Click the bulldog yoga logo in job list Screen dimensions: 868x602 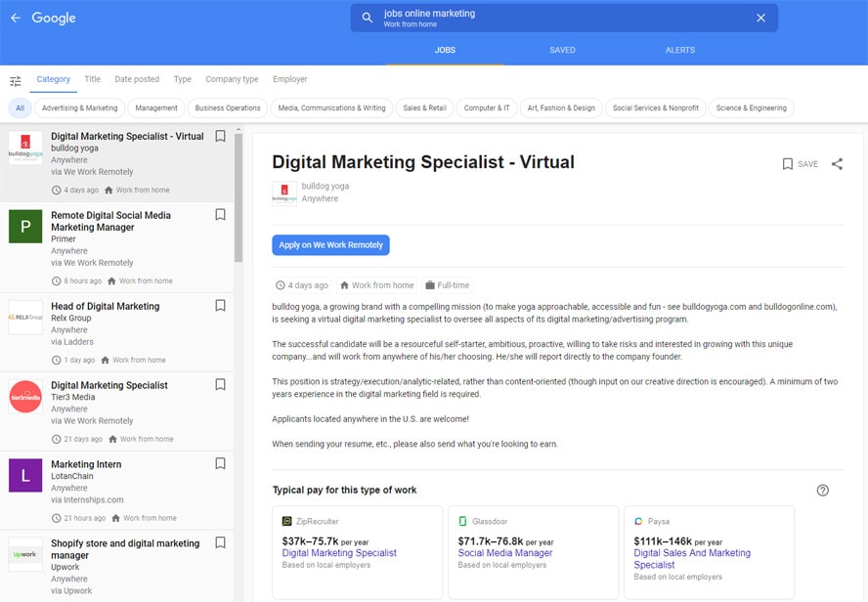(x=25, y=148)
